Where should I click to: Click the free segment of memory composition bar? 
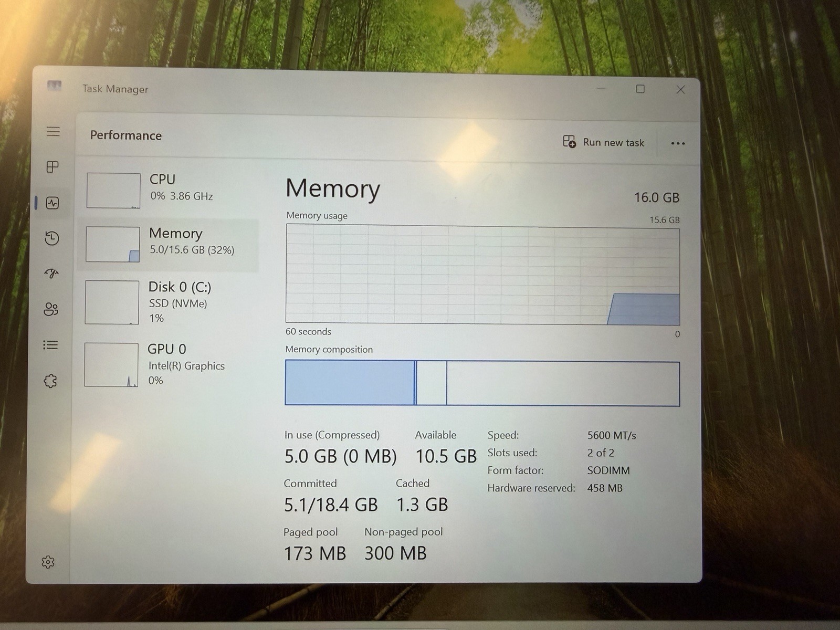563,383
